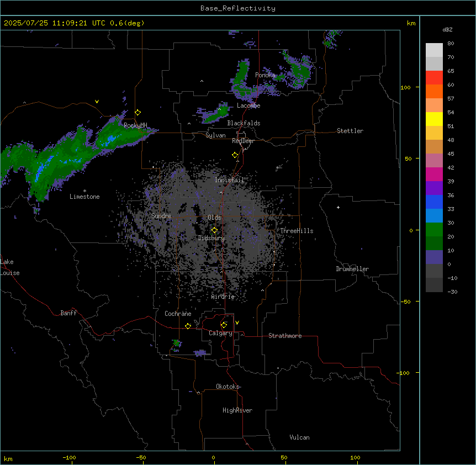This screenshot has width=476, height=465.
Task: Click the dBZ legend heading
Action: (x=447, y=29)
